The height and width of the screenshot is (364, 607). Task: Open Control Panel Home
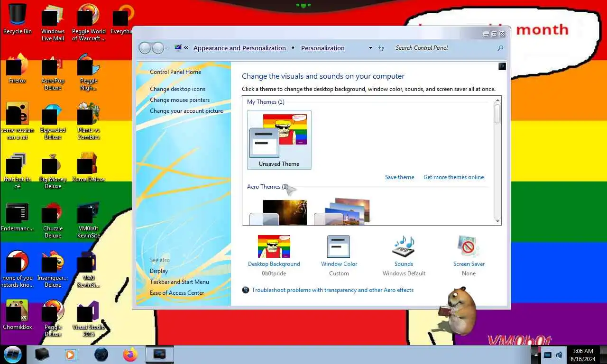click(x=175, y=72)
